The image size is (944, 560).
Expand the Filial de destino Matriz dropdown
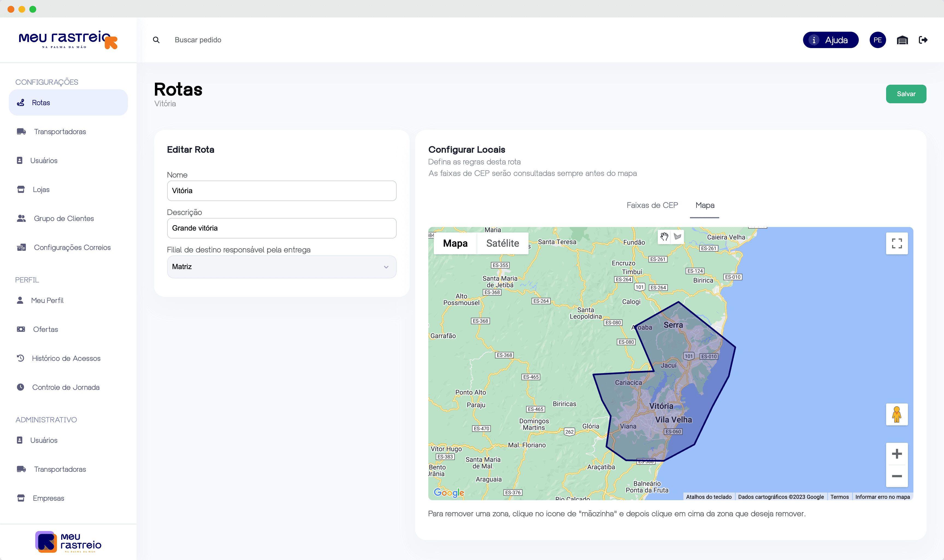[281, 267]
